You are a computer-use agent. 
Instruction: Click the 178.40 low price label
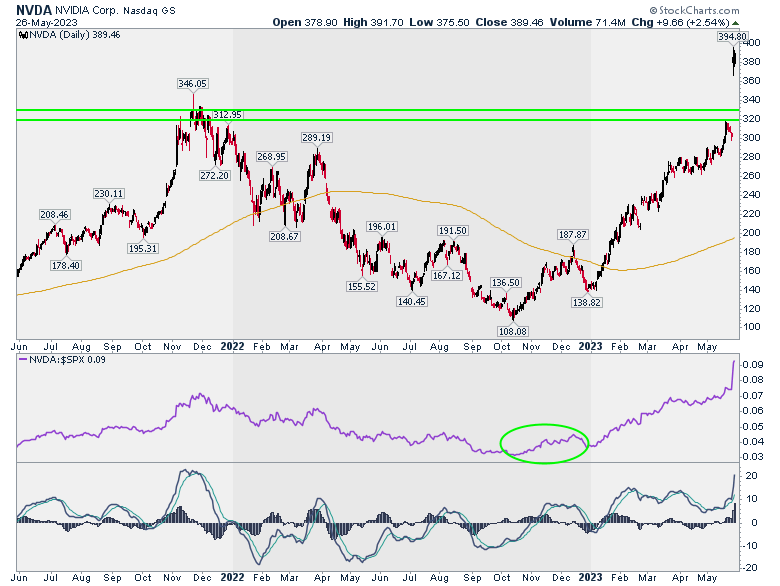click(x=66, y=265)
